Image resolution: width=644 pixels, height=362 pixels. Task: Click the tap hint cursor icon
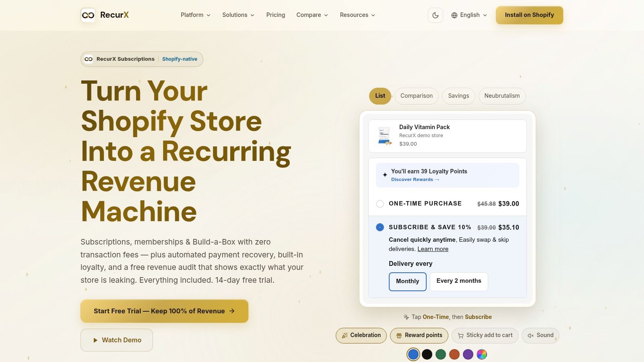(x=406, y=317)
